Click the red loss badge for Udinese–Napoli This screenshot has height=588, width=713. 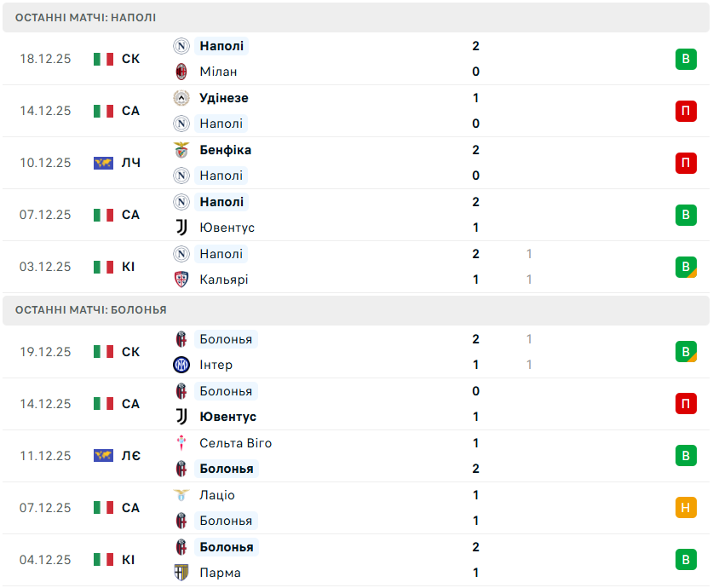tap(686, 111)
